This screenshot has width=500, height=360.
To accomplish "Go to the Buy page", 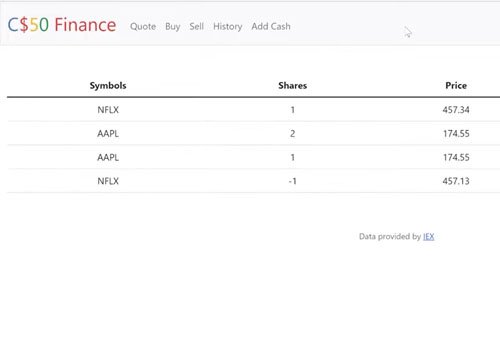I will coord(173,27).
